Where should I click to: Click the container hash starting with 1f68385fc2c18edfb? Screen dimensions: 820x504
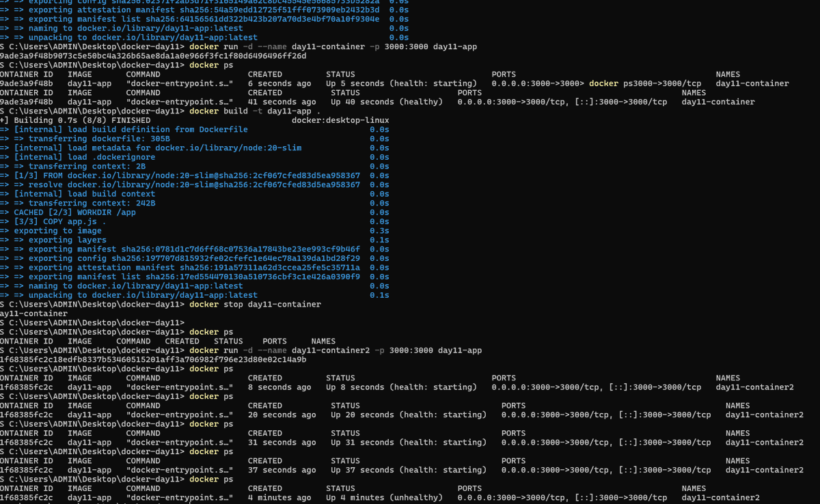(153, 360)
